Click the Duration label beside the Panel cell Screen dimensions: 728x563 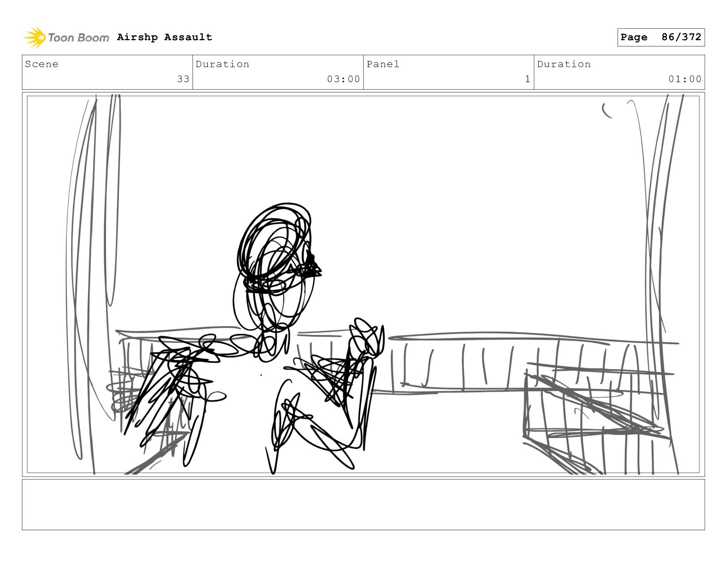tap(564, 64)
